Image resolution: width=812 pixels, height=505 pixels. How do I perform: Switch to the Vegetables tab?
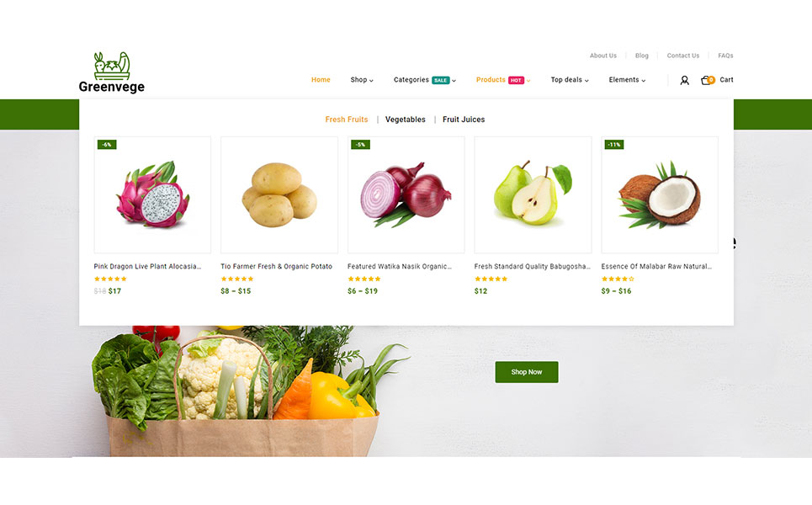406,120
